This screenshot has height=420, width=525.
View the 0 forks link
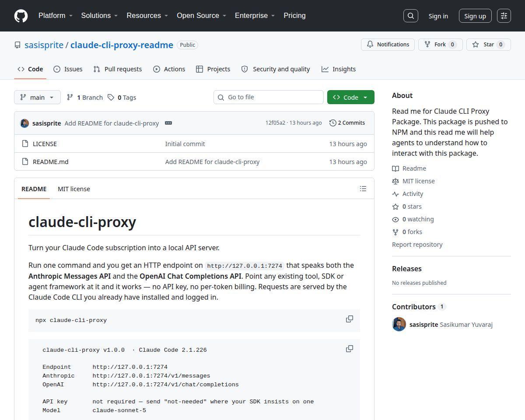(x=407, y=232)
